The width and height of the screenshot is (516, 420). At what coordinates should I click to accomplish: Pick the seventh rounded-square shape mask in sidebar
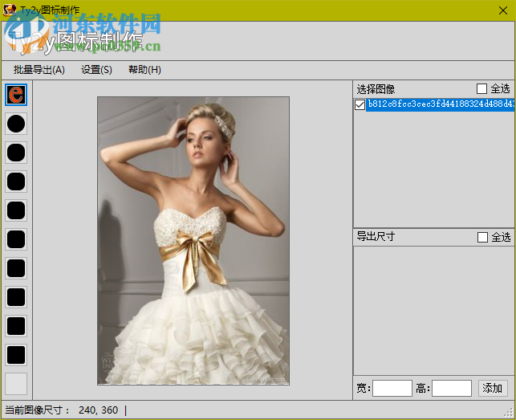tap(16, 268)
